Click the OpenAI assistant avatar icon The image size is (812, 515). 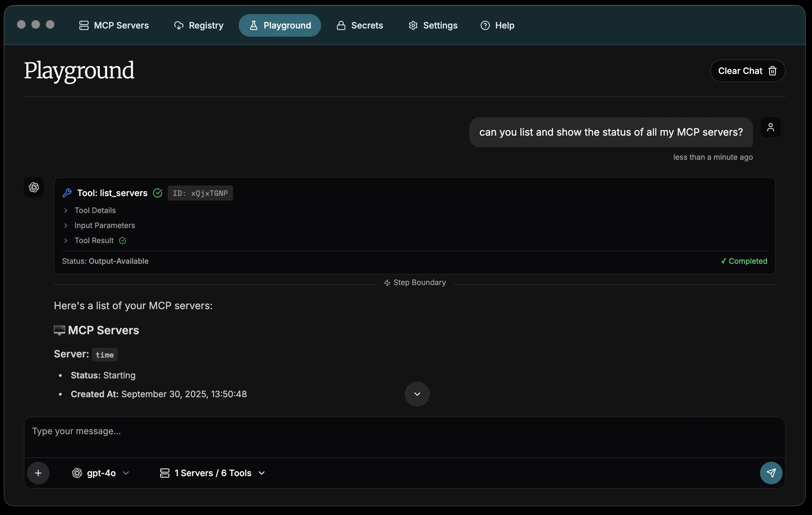point(34,187)
